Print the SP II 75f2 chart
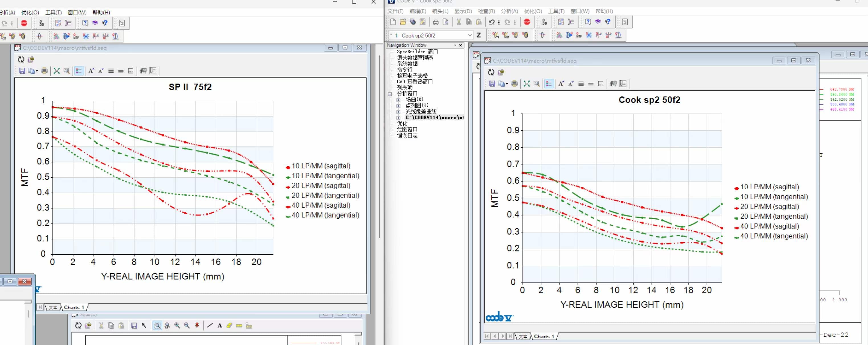868x345 pixels. pyautogui.click(x=44, y=71)
